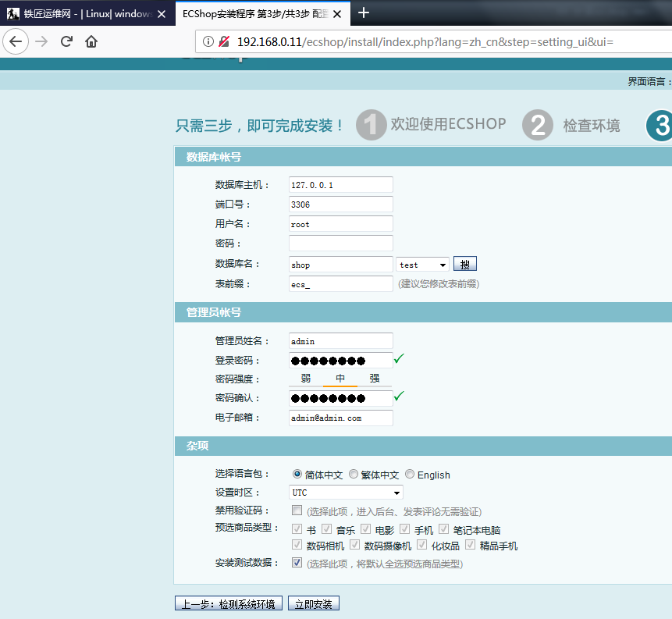Focus the 端口号 field showing 3306

click(341, 205)
